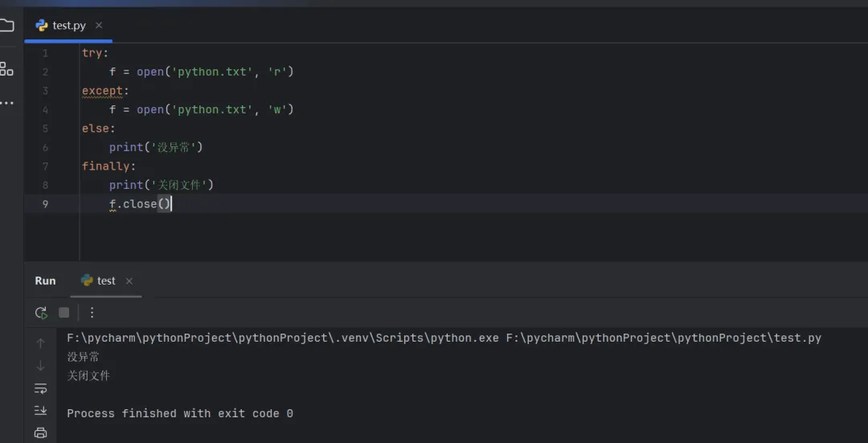Click line number 9 in the gutter
The width and height of the screenshot is (868, 443).
(45, 204)
